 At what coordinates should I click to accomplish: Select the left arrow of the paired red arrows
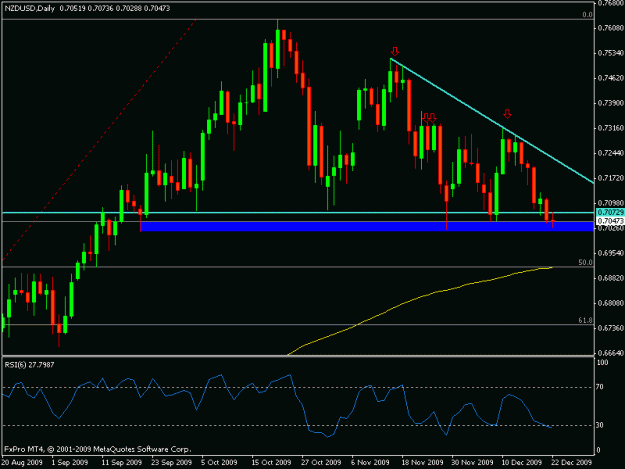tap(426, 118)
